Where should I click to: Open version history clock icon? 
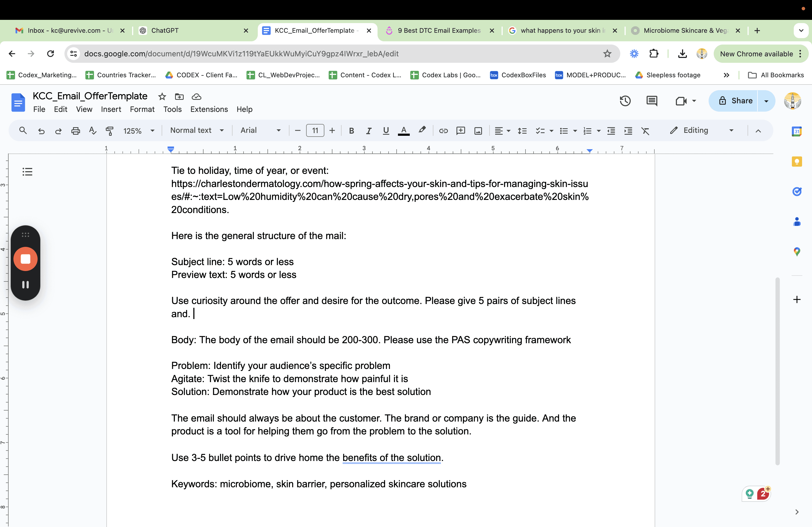pos(625,101)
